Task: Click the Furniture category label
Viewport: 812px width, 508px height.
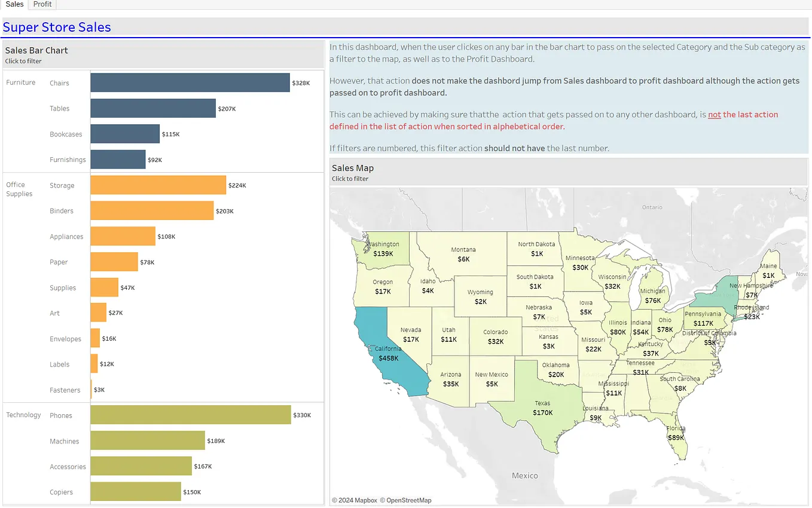Action: [x=21, y=82]
